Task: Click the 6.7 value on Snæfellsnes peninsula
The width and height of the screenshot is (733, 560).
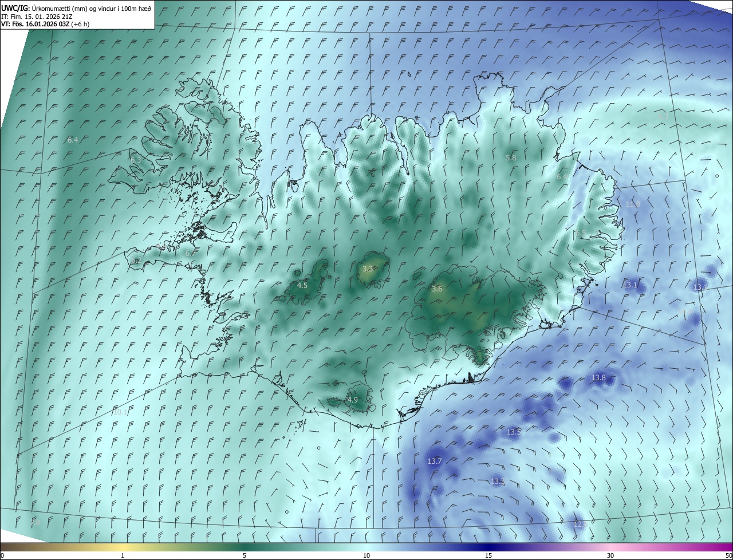Action: pyautogui.click(x=190, y=253)
